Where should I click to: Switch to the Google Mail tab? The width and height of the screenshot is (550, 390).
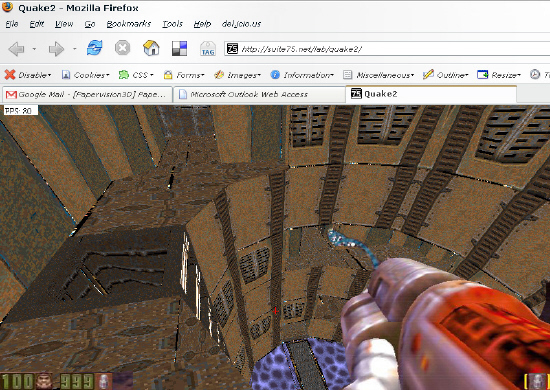(x=87, y=94)
